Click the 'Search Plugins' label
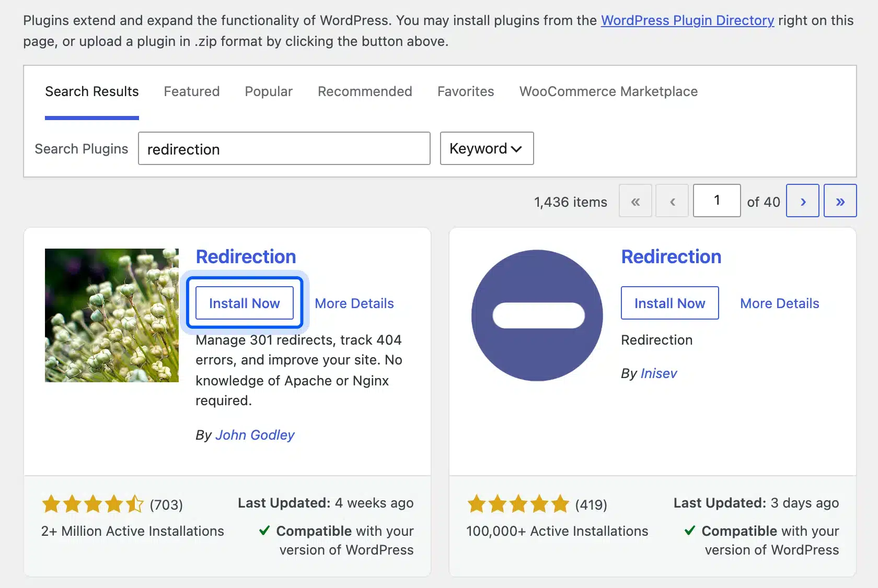Screen dimensions: 878x588 click(82, 149)
